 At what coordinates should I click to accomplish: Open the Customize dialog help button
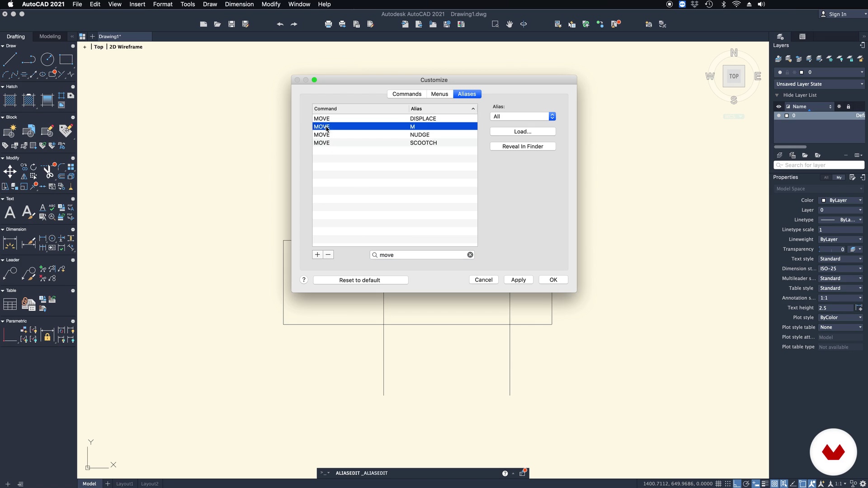(x=304, y=280)
